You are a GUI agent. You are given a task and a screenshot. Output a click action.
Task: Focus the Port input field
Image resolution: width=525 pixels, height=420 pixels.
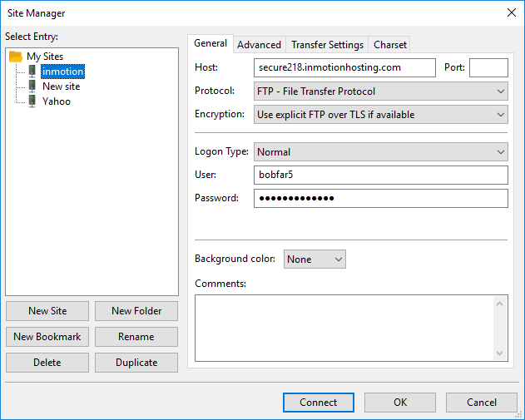(x=488, y=67)
